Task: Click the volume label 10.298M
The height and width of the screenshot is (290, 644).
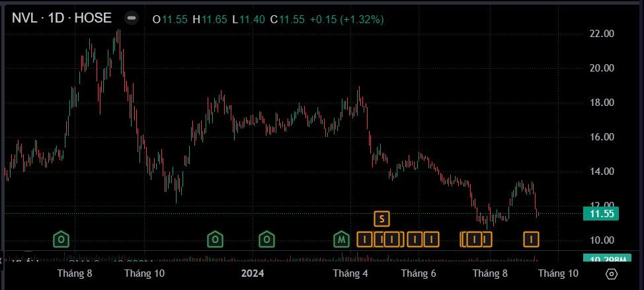Action: pyautogui.click(x=603, y=259)
